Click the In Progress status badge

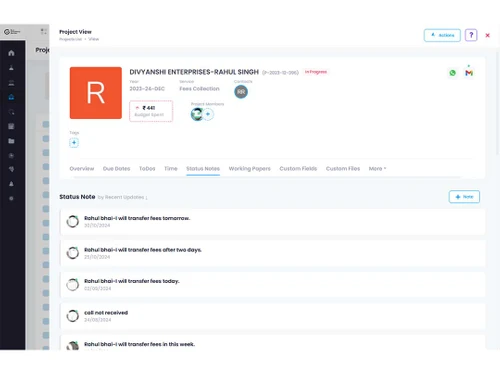316,72
